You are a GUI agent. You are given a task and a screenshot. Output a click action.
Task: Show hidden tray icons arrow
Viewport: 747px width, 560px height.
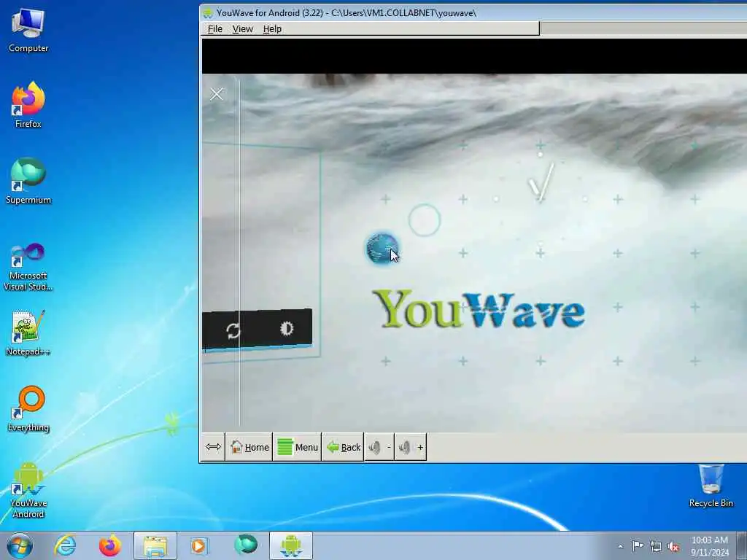tap(620, 546)
